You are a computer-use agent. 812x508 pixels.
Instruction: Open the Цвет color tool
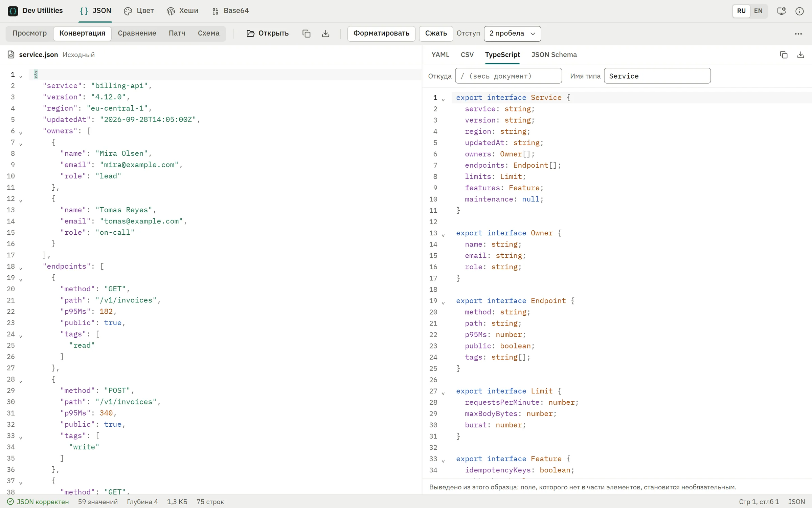pyautogui.click(x=139, y=11)
